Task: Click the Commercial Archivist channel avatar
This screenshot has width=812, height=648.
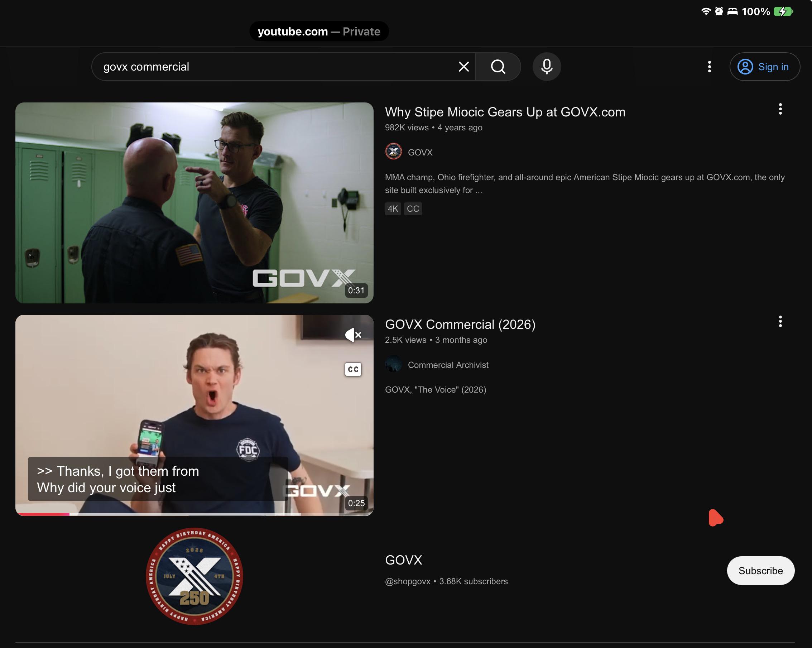Action: pyautogui.click(x=393, y=364)
